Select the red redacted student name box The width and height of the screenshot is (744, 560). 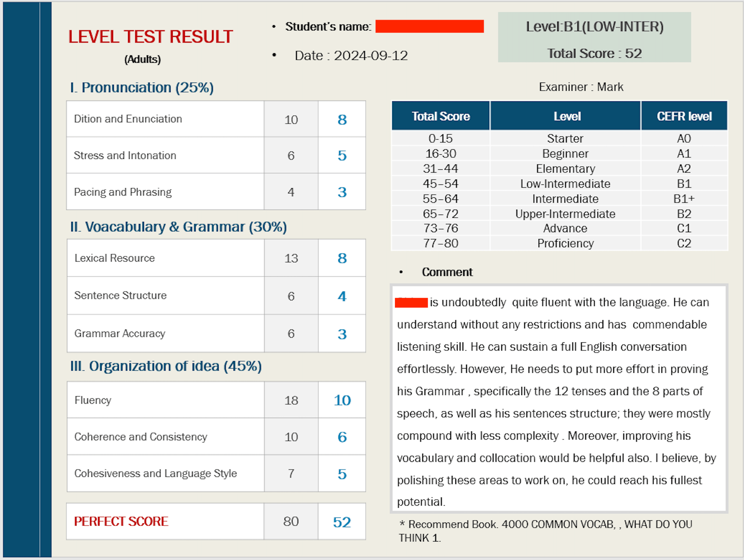point(430,26)
